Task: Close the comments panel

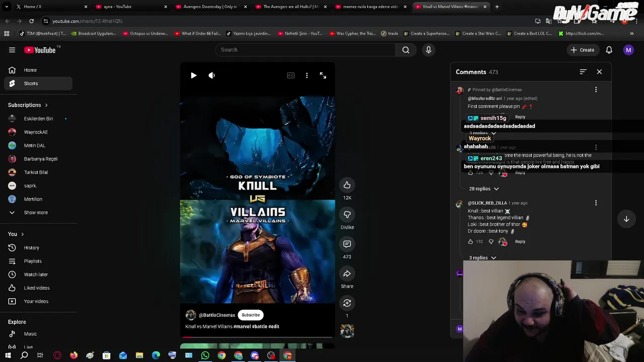Action: point(599,72)
